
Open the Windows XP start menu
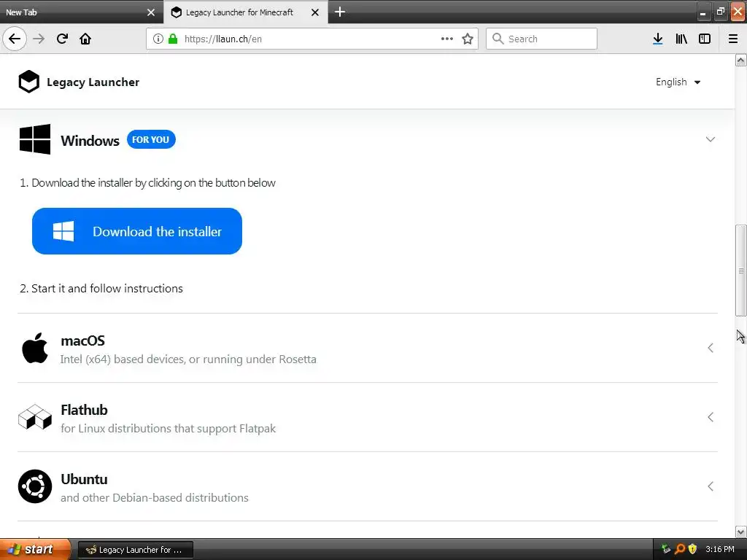35,549
